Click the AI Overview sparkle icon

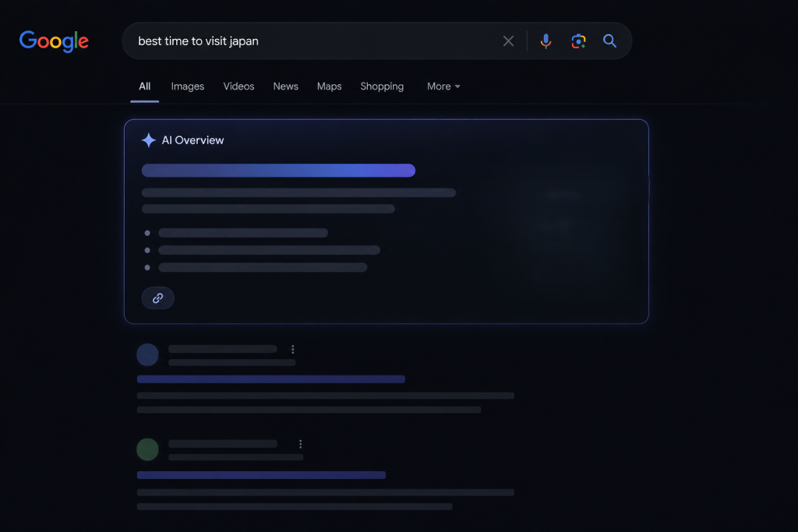[149, 140]
